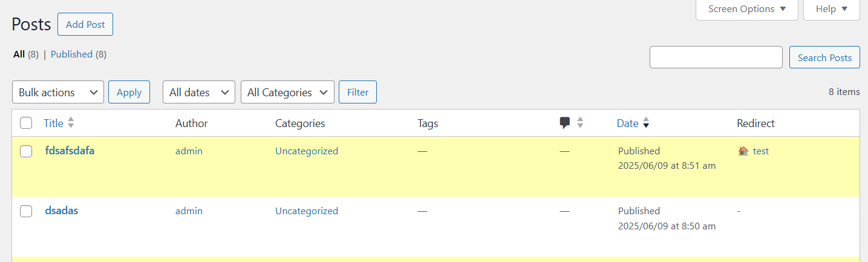Switch to the All posts view
This screenshot has width=868, height=262.
(x=19, y=54)
